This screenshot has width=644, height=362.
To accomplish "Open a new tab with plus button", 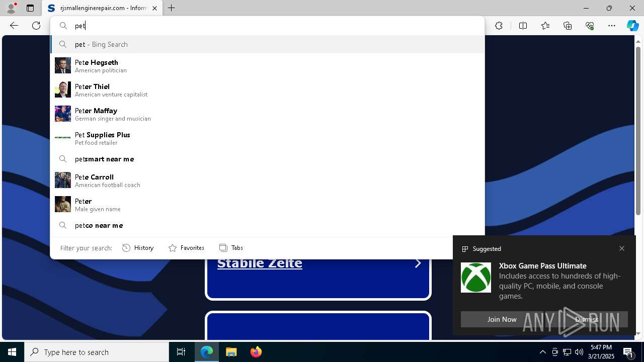I will coord(172,8).
